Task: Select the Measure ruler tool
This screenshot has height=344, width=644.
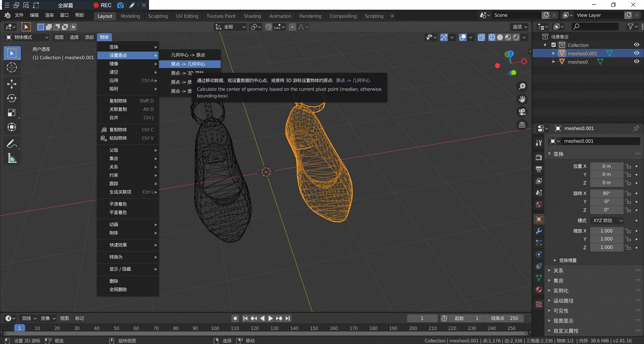Action: point(12,158)
